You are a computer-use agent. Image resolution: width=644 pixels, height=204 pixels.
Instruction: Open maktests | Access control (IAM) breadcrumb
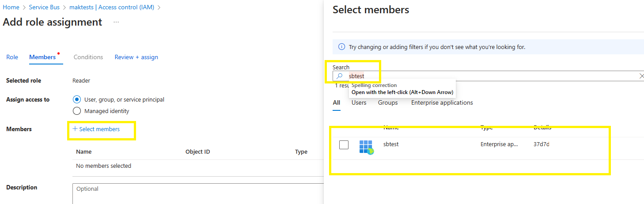(x=112, y=7)
